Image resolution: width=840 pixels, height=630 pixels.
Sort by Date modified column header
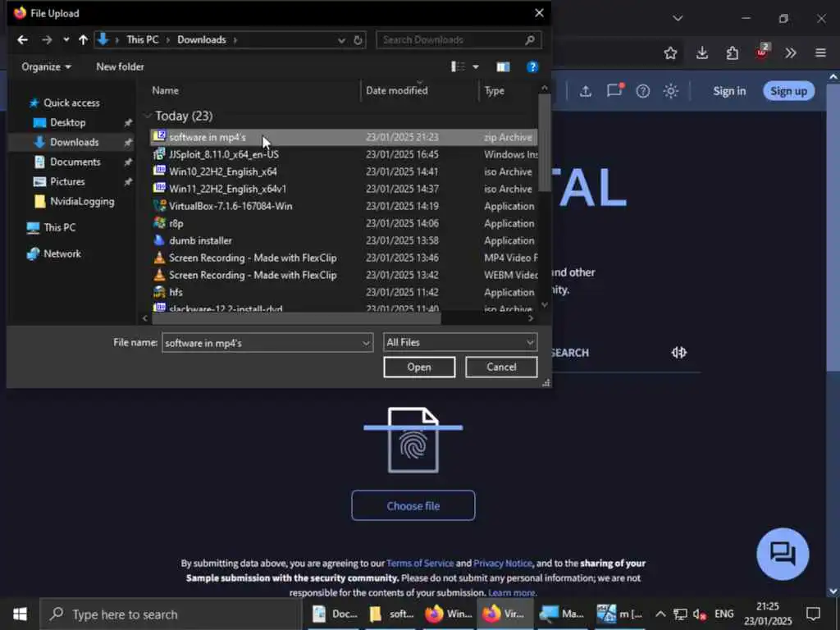[x=396, y=90]
